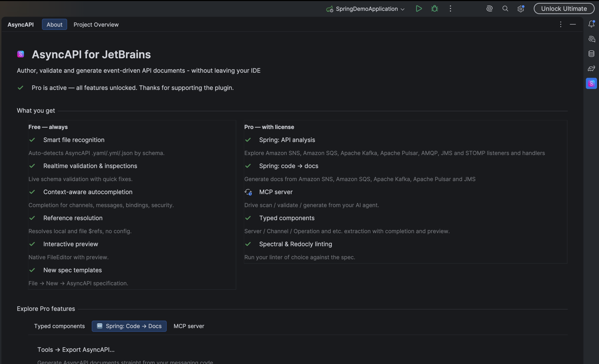This screenshot has height=364, width=599.
Task: Hide the AsyncAPI tool window with minimize dash
Action: click(573, 24)
